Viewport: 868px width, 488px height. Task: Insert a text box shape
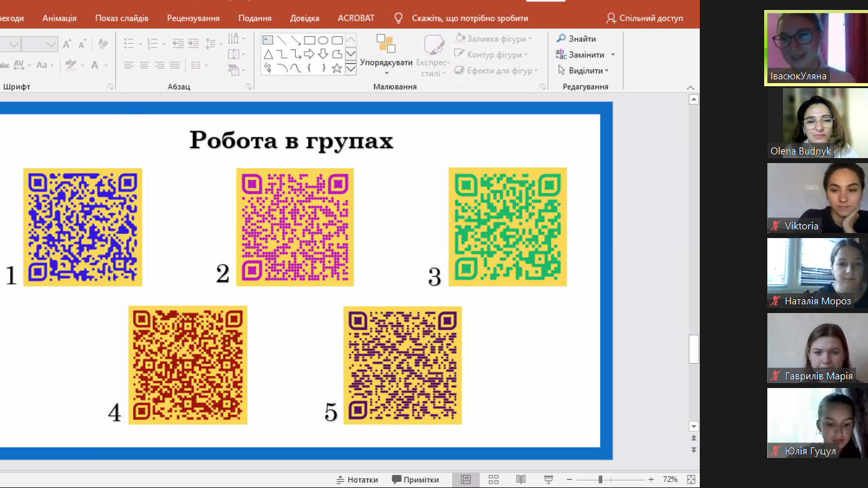[268, 41]
